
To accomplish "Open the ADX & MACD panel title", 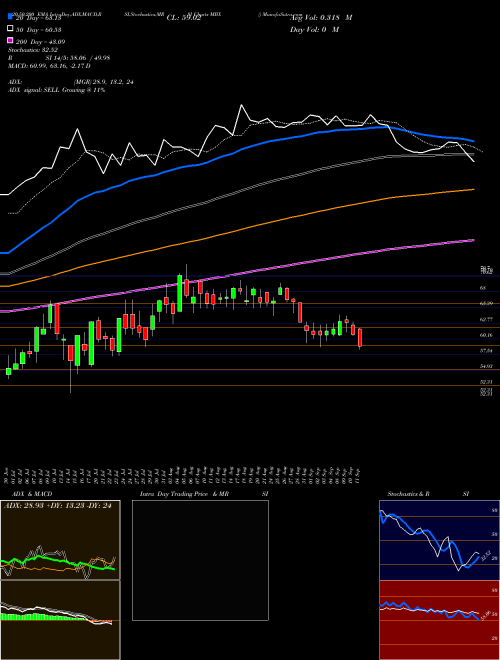I will tap(27, 494).
